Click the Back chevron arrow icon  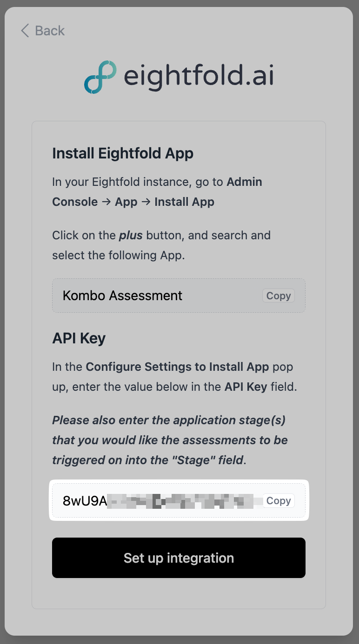(x=25, y=31)
